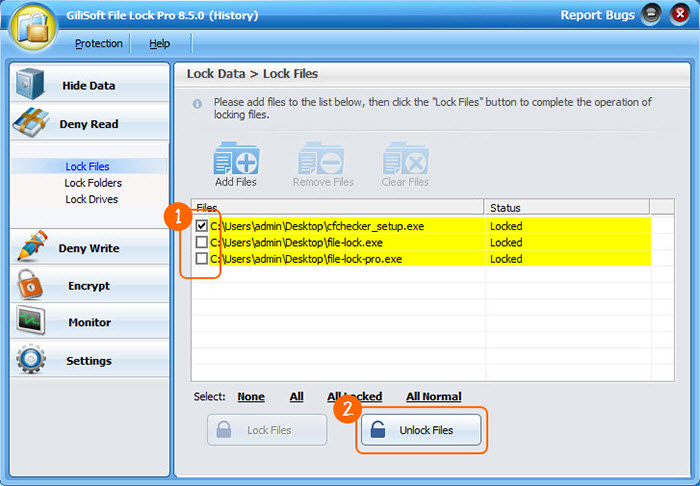Open the Settings gear section
The height and width of the screenshot is (486, 700).
click(89, 361)
